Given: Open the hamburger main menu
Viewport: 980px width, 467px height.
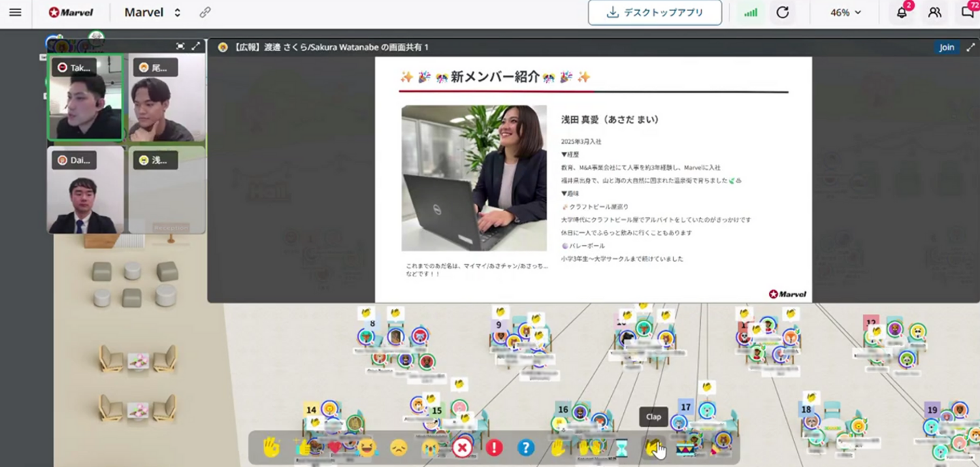Looking at the screenshot, I should [15, 12].
